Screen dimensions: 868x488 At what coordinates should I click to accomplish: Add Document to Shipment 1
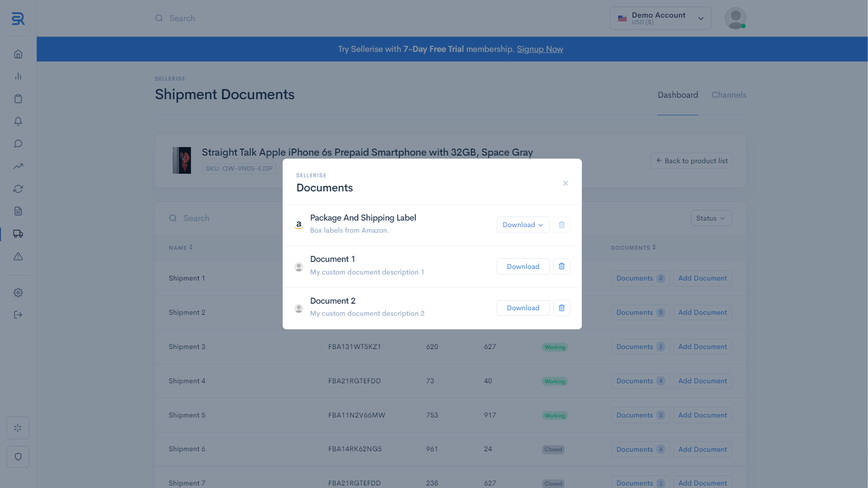pyautogui.click(x=702, y=278)
